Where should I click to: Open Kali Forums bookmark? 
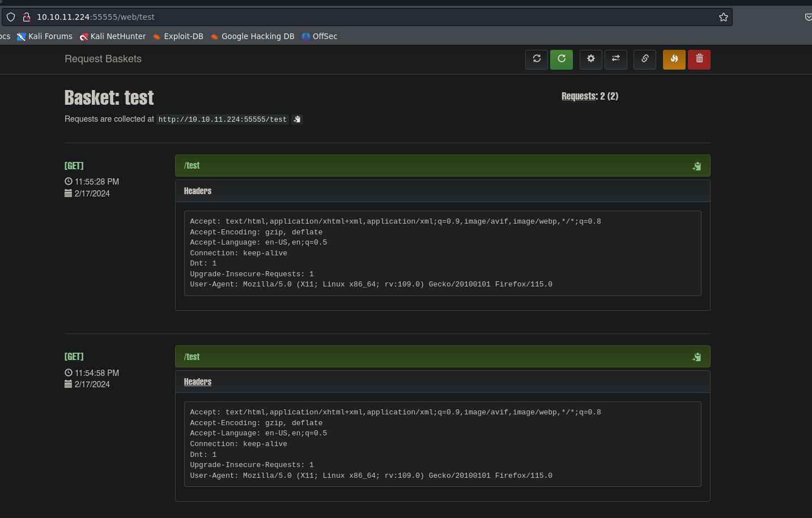pyautogui.click(x=45, y=36)
